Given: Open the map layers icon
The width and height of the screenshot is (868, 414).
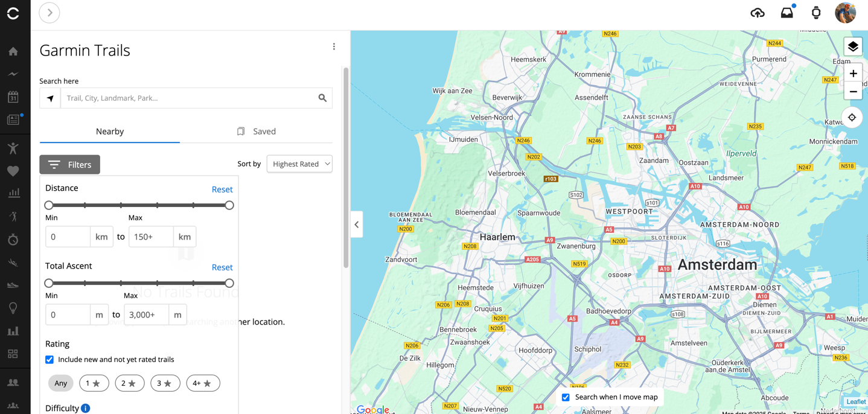Looking at the screenshot, I should click(853, 46).
